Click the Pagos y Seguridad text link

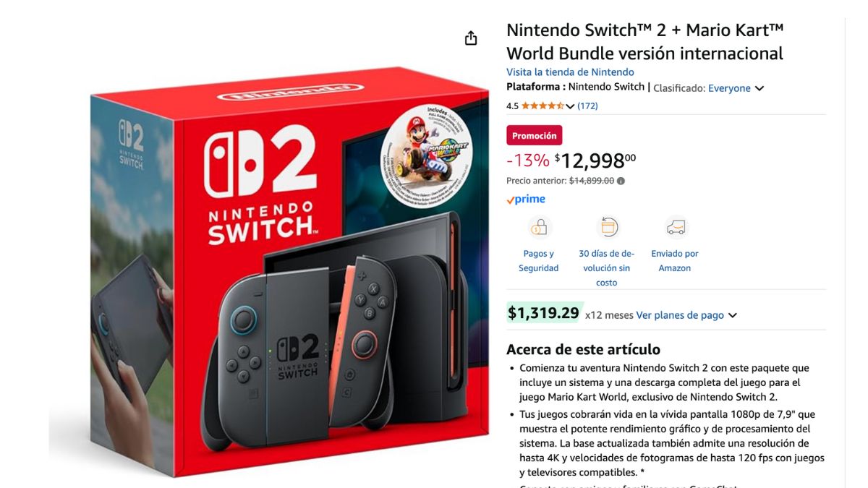pos(538,261)
